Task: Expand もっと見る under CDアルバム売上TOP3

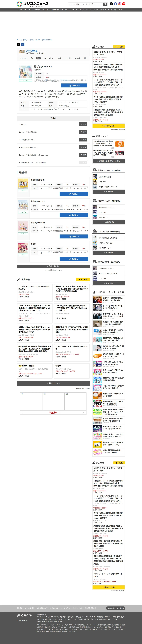Action: (x=109, y=283)
